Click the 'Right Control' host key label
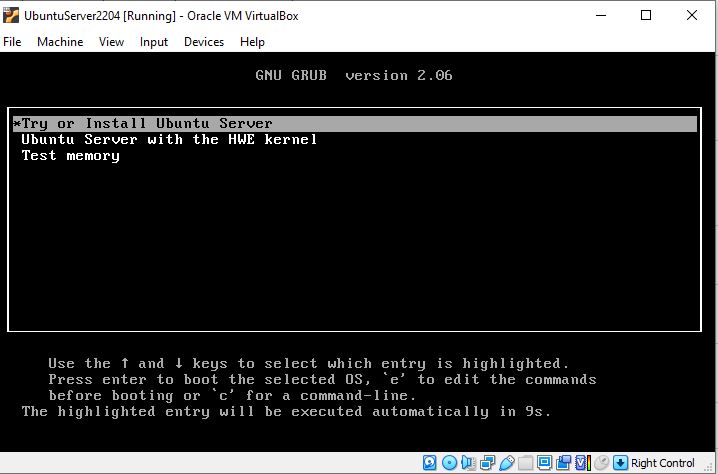 663,463
